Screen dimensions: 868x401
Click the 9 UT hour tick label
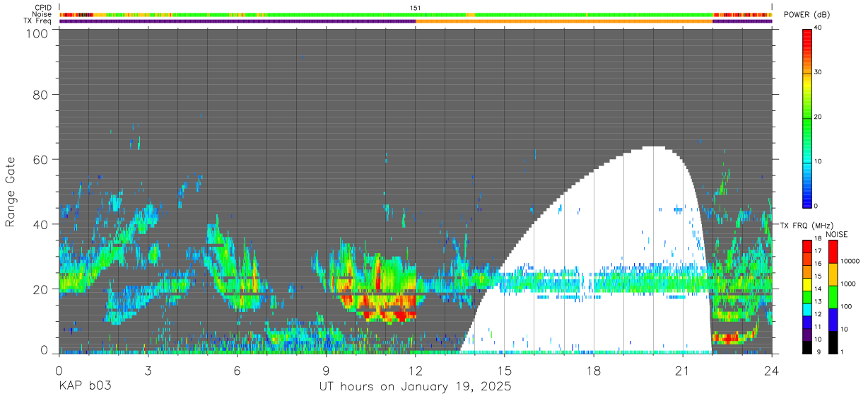pos(326,370)
